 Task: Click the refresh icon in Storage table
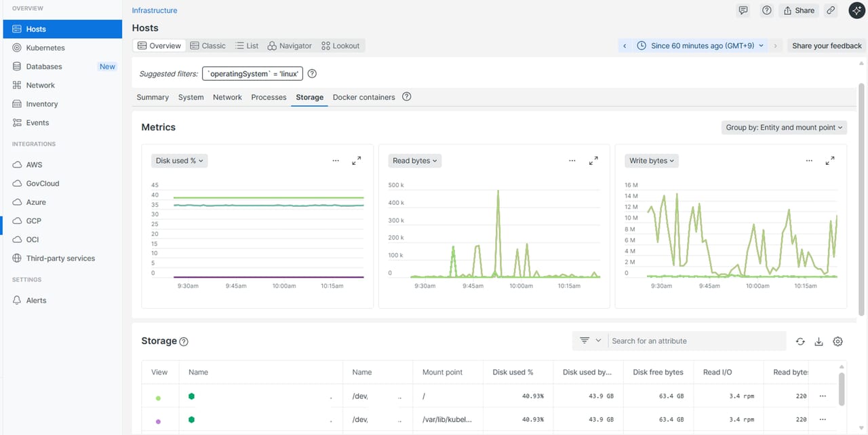(800, 341)
